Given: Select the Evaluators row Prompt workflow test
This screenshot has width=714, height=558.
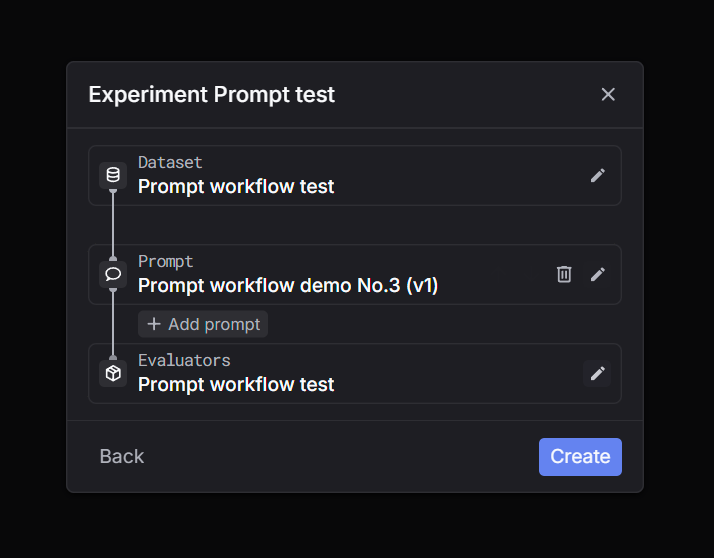Looking at the screenshot, I should pos(236,385).
